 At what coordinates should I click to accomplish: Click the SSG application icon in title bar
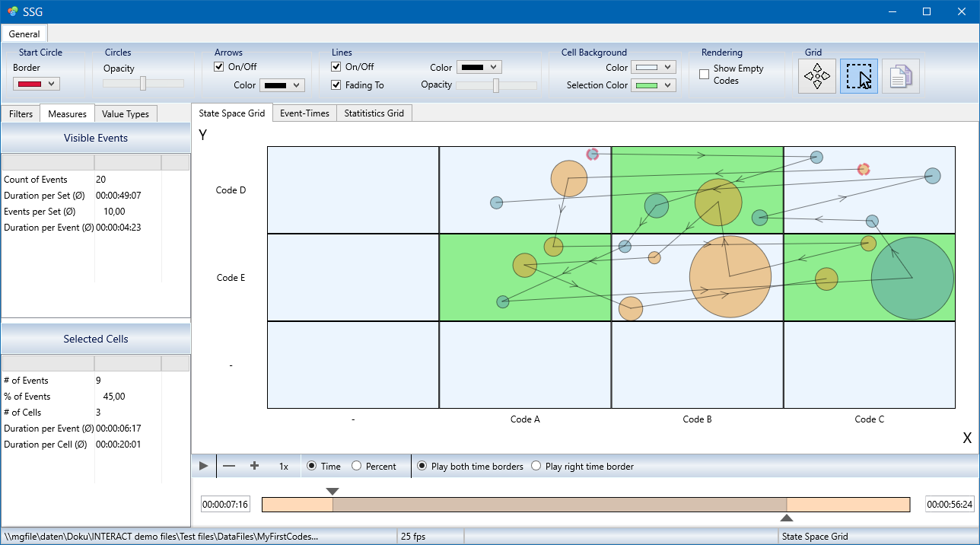pos(12,11)
